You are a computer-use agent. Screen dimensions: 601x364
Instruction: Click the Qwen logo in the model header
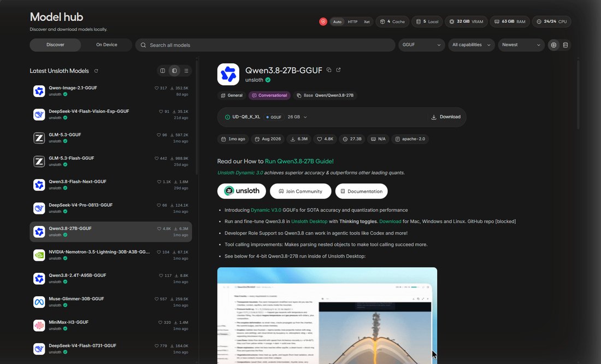click(x=228, y=74)
